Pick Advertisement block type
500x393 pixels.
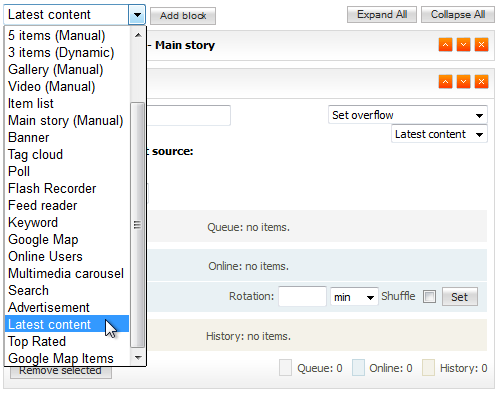click(x=67, y=307)
